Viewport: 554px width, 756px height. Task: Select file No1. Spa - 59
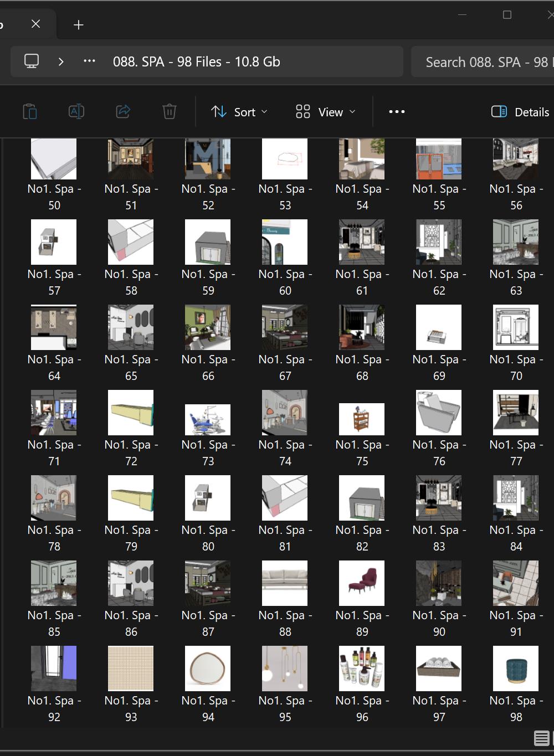pyautogui.click(x=208, y=259)
